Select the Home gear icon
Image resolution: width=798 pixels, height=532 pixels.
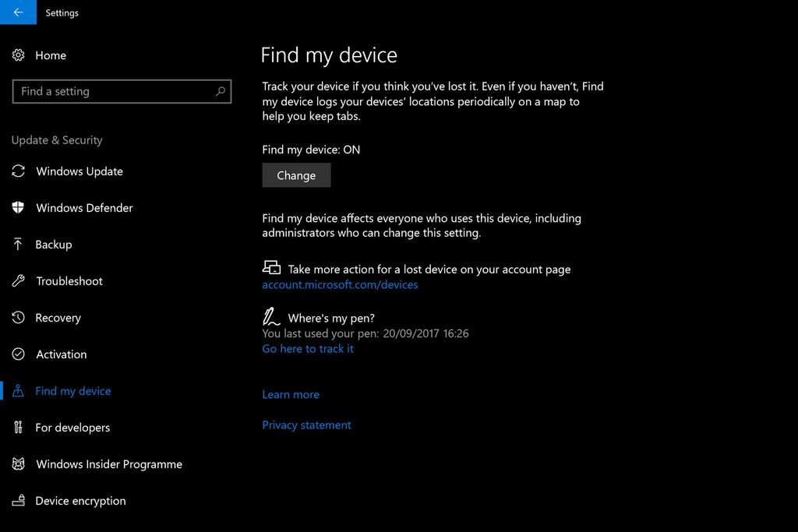(19, 55)
